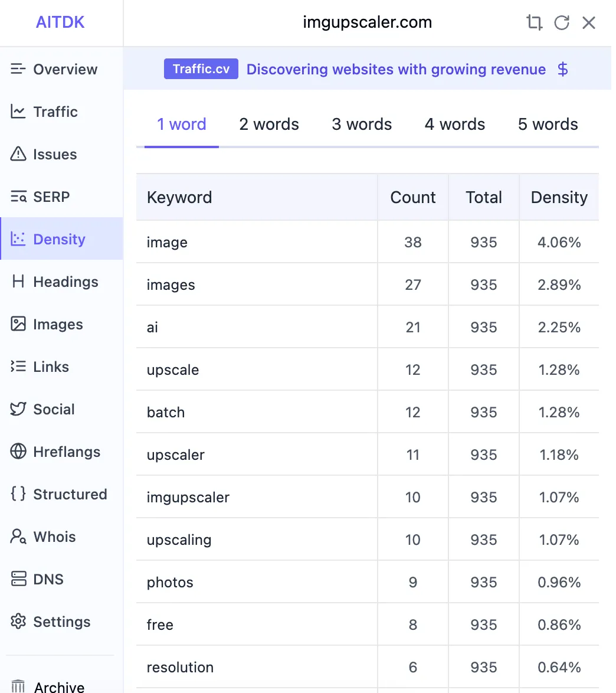
Task: Click the dollar sign icon in banner
Action: [562, 69]
